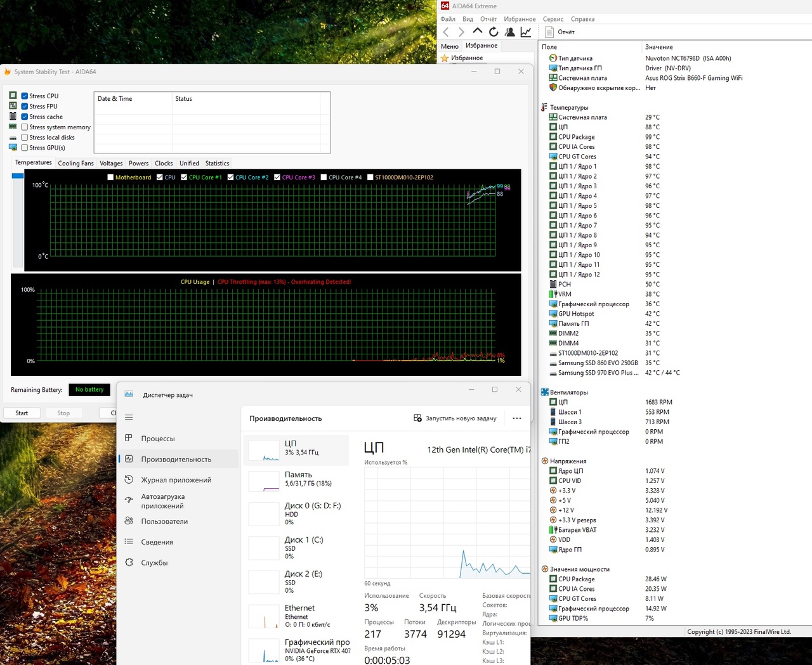Enable the Stress system memory checkbox

25,127
